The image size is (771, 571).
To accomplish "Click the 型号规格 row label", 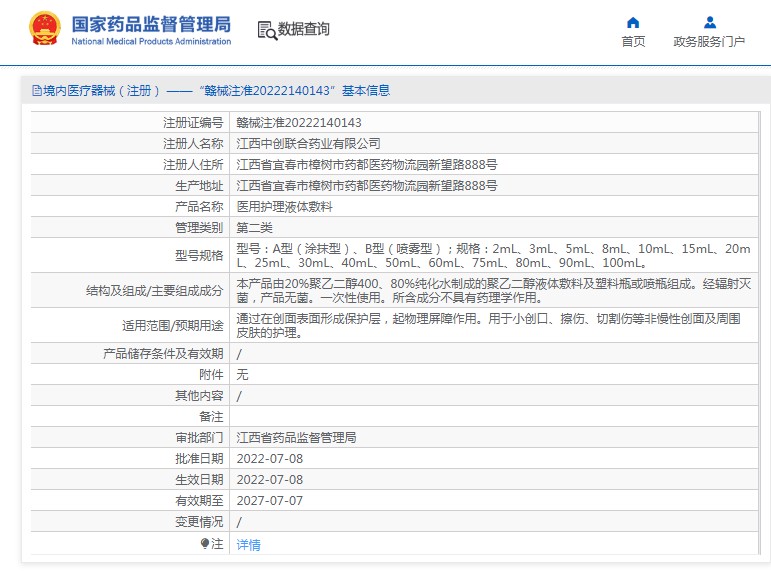I will tap(199, 256).
